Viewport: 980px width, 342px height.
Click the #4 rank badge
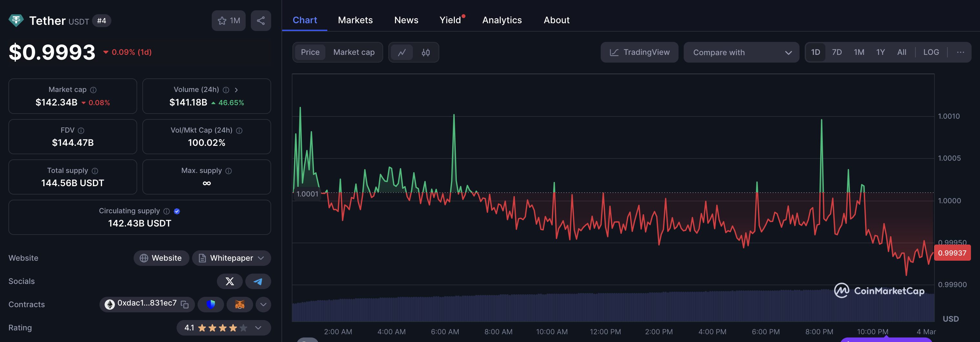pyautogui.click(x=102, y=21)
